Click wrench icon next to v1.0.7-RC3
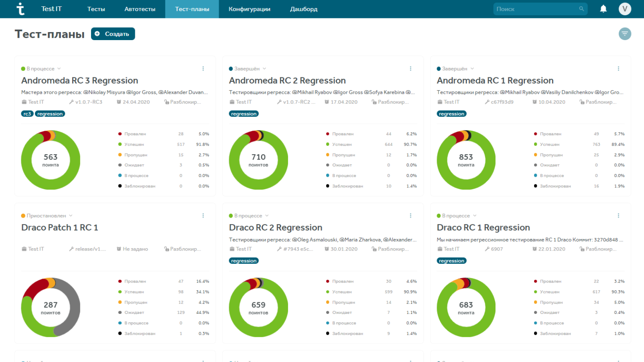Screen dimensions: 644x362 pyautogui.click(x=71, y=102)
